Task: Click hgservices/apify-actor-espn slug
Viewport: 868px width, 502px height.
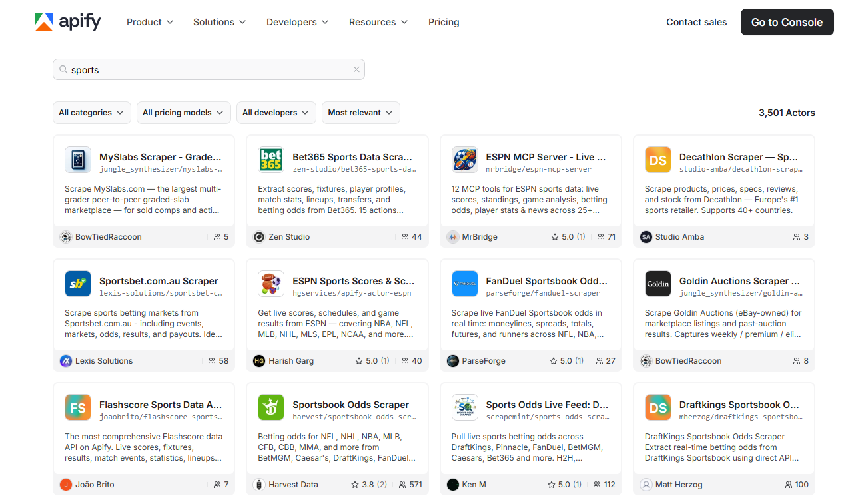Action: tap(352, 293)
